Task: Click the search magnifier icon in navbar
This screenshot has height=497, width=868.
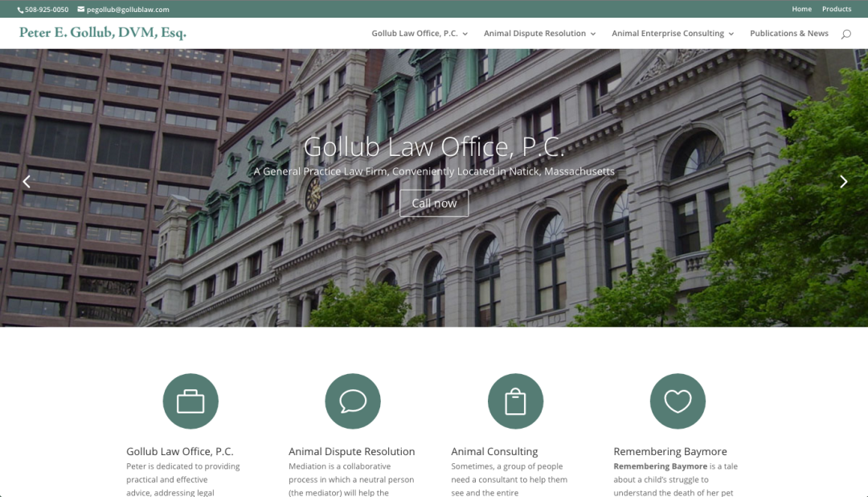Action: (x=845, y=34)
